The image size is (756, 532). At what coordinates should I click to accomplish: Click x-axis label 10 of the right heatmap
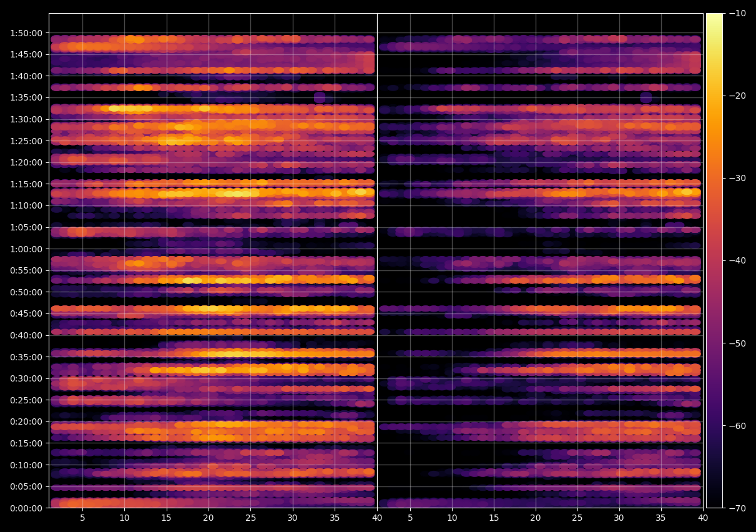click(452, 518)
